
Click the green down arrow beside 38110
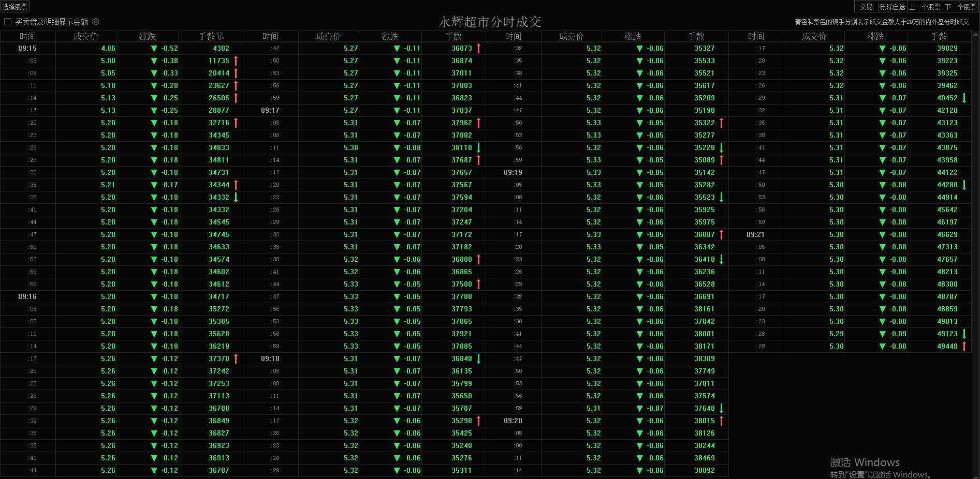click(478, 147)
